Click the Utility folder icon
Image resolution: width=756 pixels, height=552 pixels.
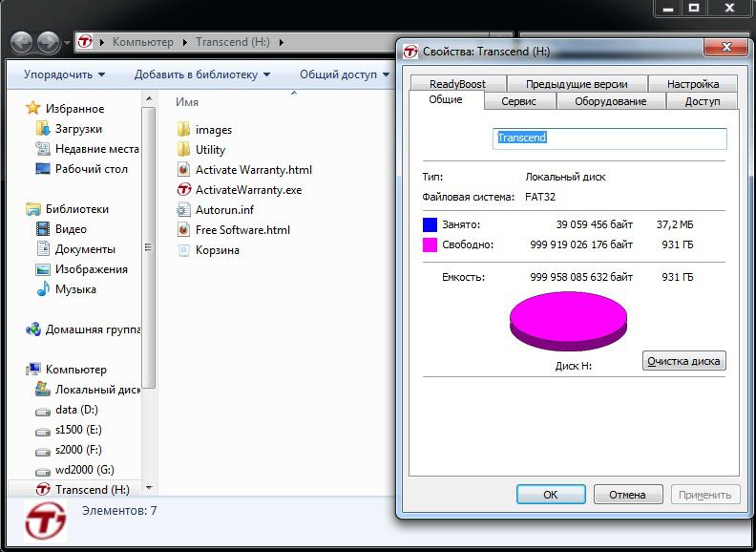[183, 150]
